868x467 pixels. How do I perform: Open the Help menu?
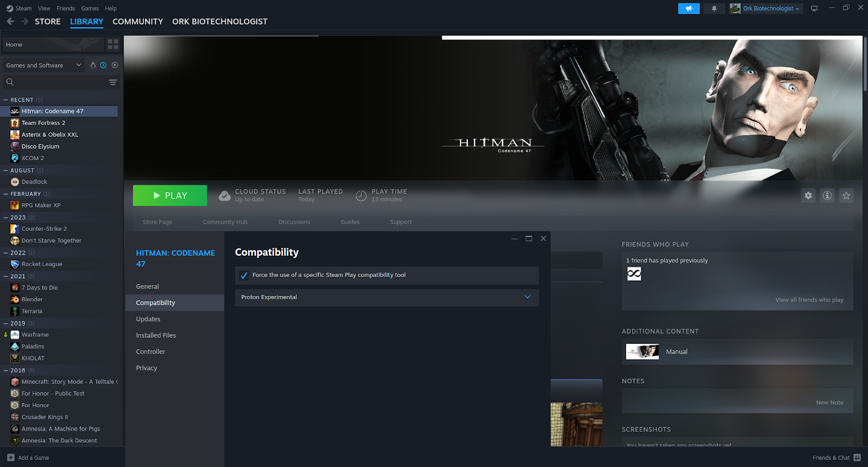[111, 8]
